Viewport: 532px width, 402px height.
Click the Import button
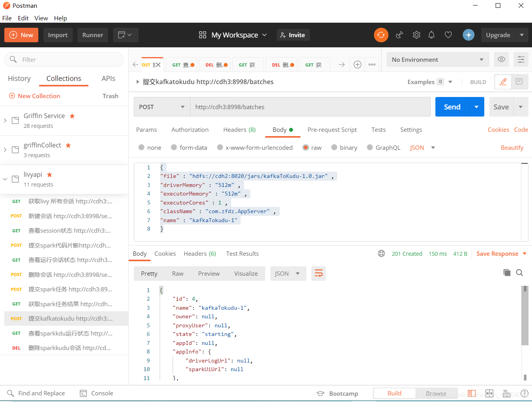(58, 35)
